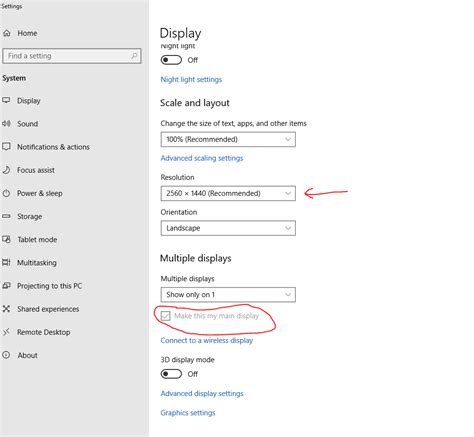Click the Find a setting field
The image size is (474, 437).
(72, 56)
